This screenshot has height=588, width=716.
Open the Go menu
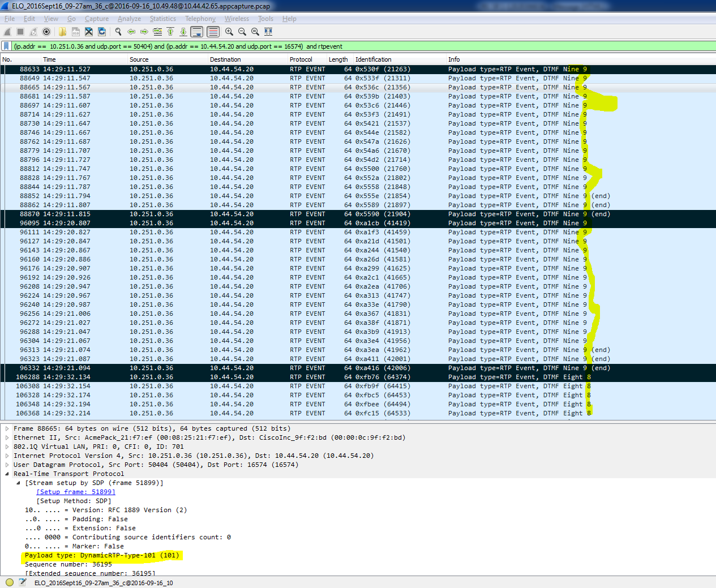pos(71,19)
